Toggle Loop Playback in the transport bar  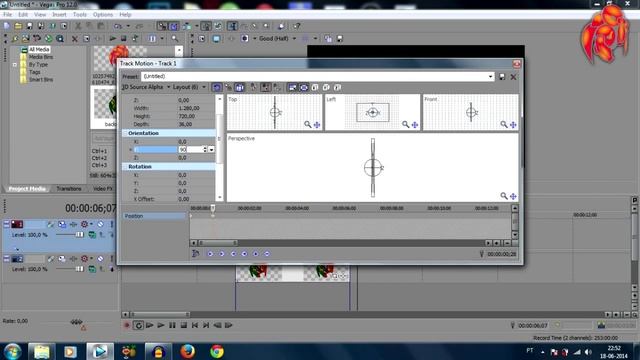[138, 325]
